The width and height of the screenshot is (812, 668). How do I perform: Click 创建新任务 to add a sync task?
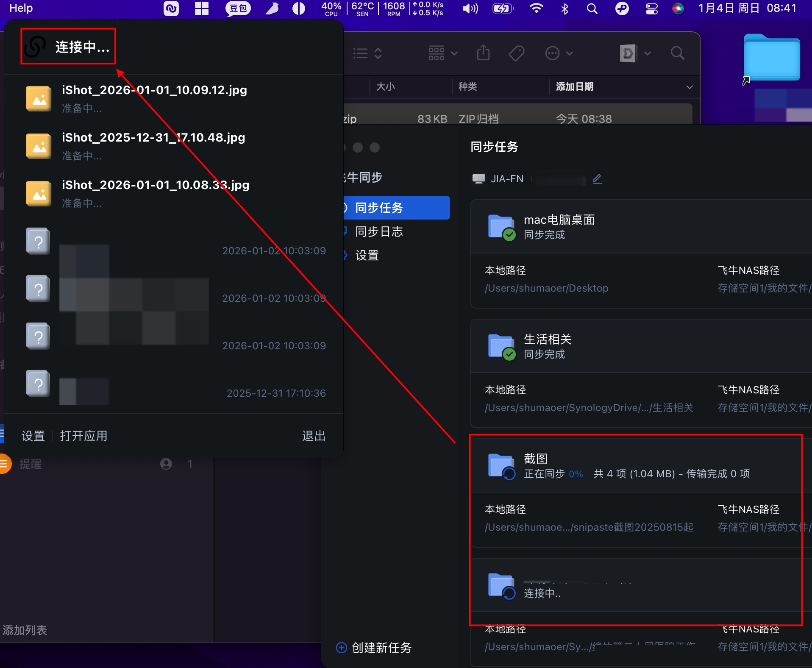pyautogui.click(x=374, y=648)
